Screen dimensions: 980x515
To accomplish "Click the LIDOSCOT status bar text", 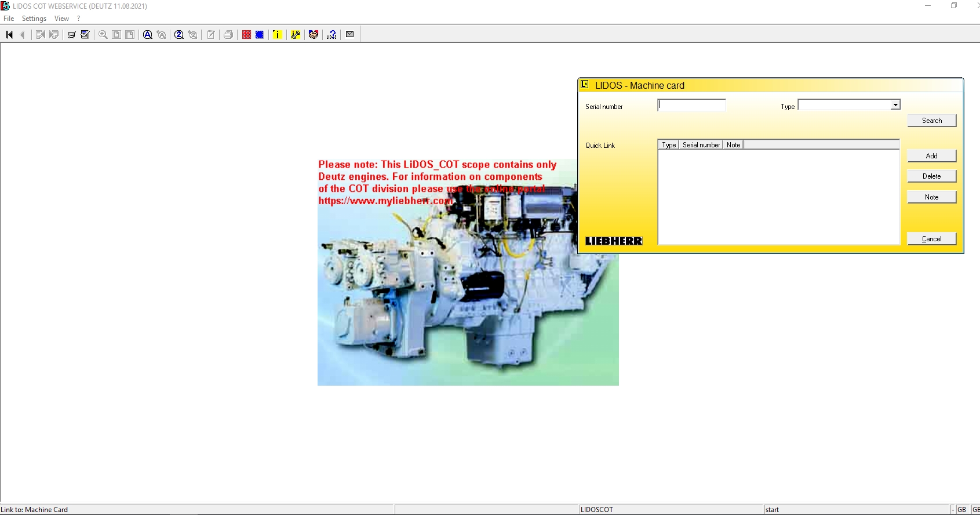I will point(597,510).
